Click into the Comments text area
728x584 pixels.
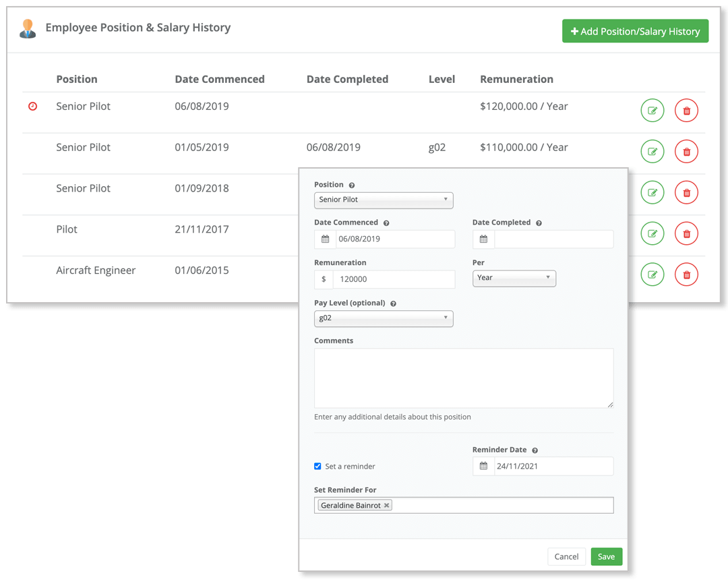(x=464, y=378)
